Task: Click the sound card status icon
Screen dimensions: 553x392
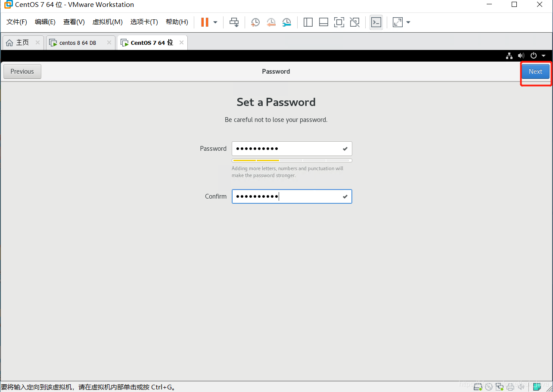Action: tap(521, 387)
